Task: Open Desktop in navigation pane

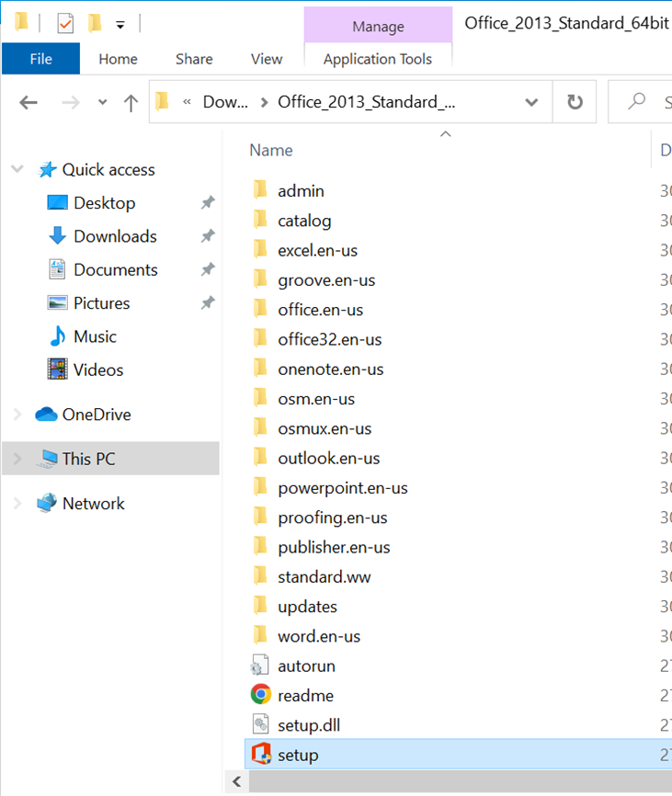Action: (x=104, y=203)
